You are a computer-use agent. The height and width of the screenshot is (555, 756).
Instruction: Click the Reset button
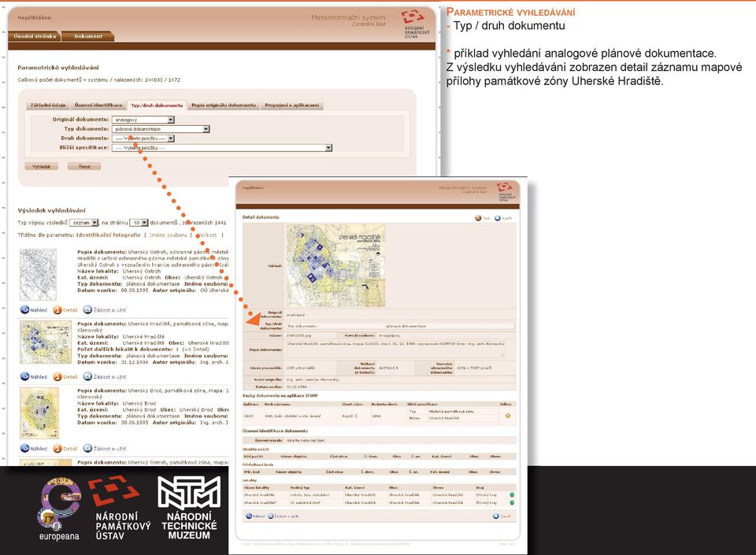pos(84,166)
